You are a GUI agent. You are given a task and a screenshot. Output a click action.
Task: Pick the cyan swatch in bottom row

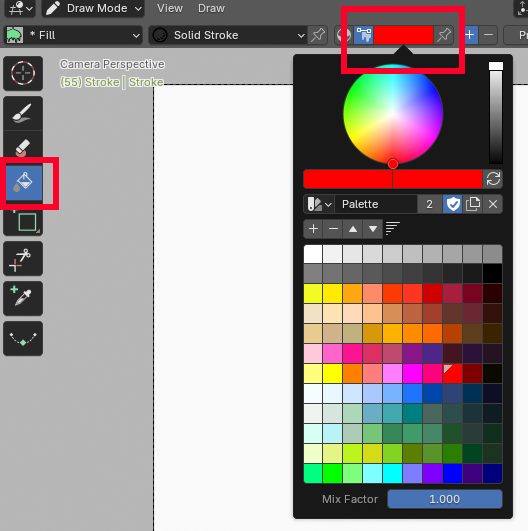392,473
